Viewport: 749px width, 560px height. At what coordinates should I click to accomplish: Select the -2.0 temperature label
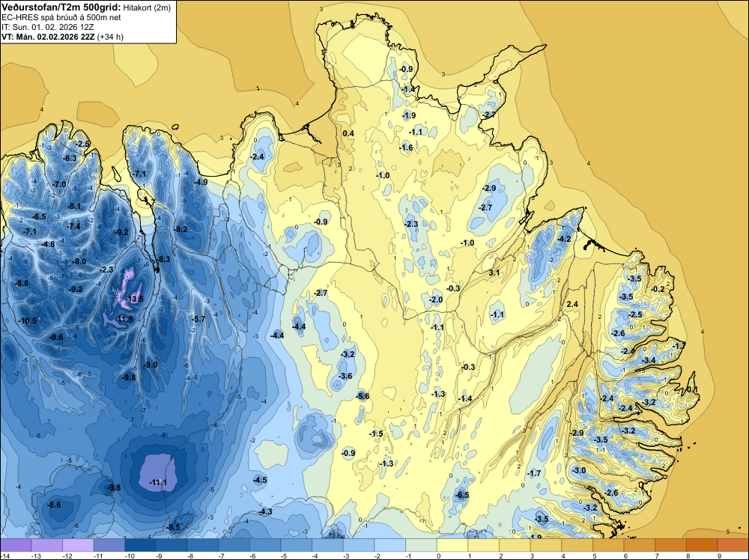(x=436, y=299)
